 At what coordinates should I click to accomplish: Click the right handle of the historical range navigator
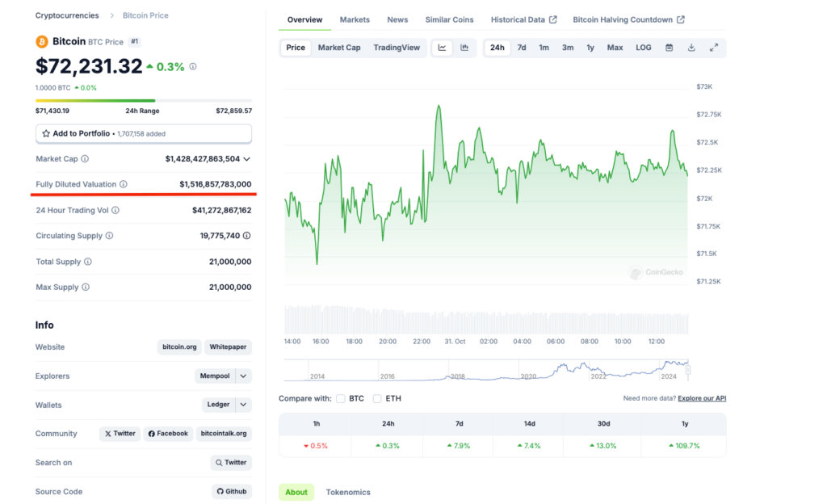(x=688, y=370)
